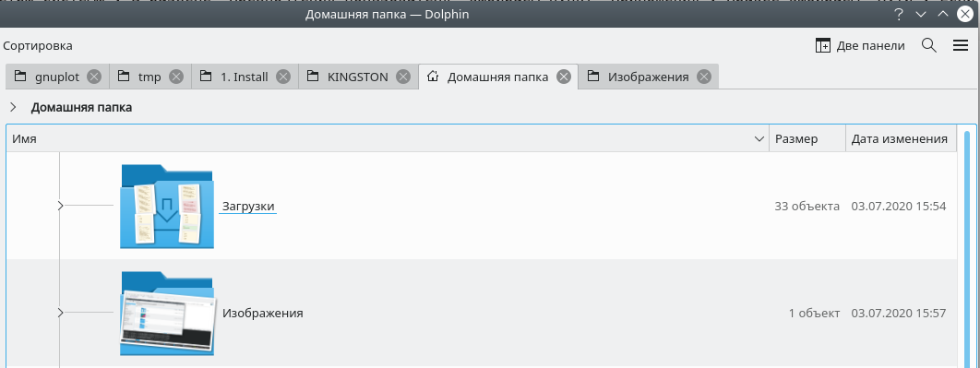Open the Сортировка sort menu

pyautogui.click(x=38, y=45)
